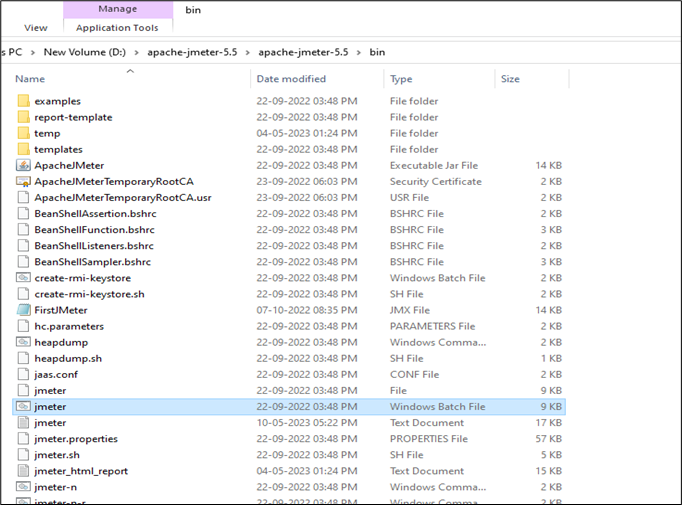This screenshot has height=505, width=682.
Task: Click the 07-10-2022 08:35 PM date cell
Action: (x=307, y=310)
